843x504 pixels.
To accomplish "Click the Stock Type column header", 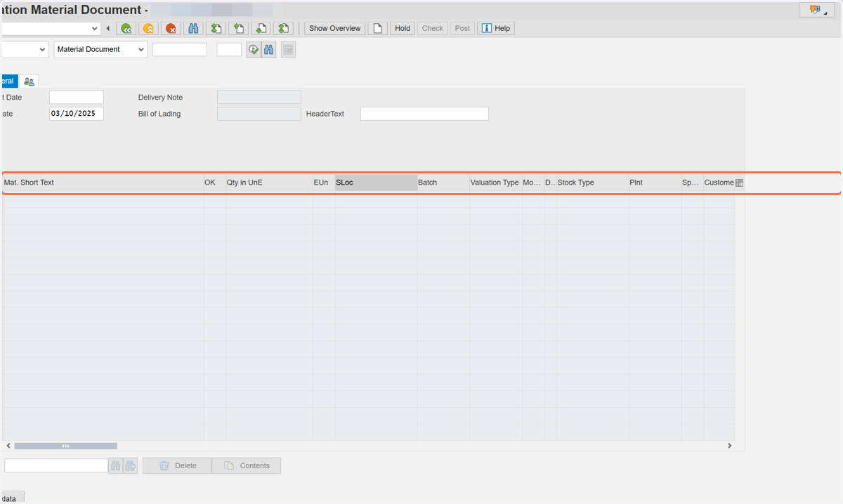I will (592, 183).
